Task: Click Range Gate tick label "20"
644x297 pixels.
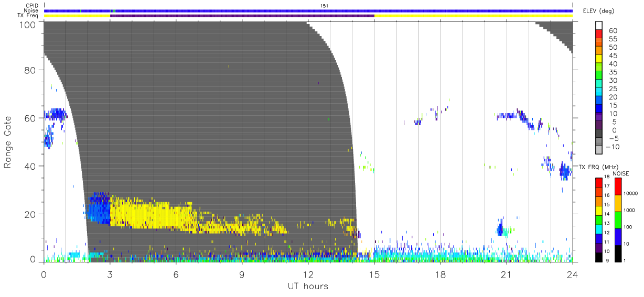Action: pos(31,214)
